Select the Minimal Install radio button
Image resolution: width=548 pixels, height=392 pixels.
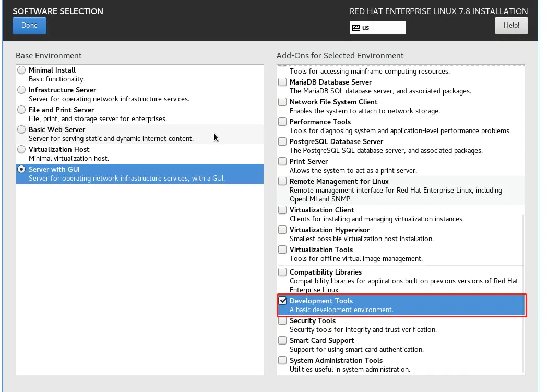coord(21,70)
